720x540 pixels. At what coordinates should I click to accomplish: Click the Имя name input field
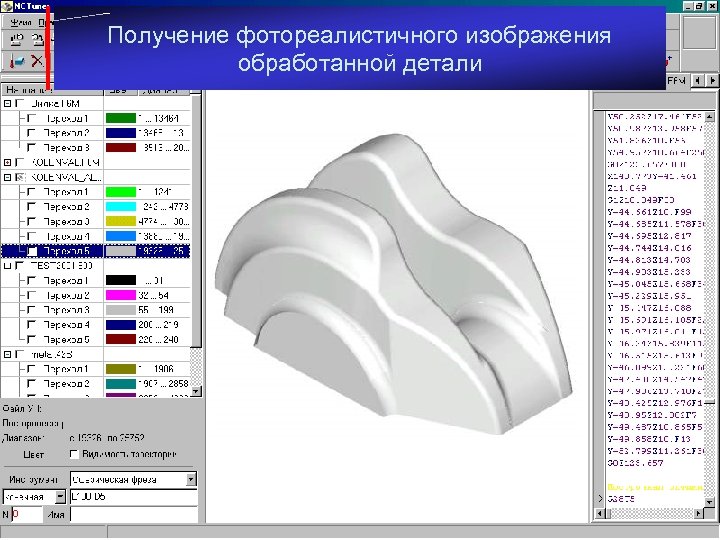pyautogui.click(x=134, y=514)
